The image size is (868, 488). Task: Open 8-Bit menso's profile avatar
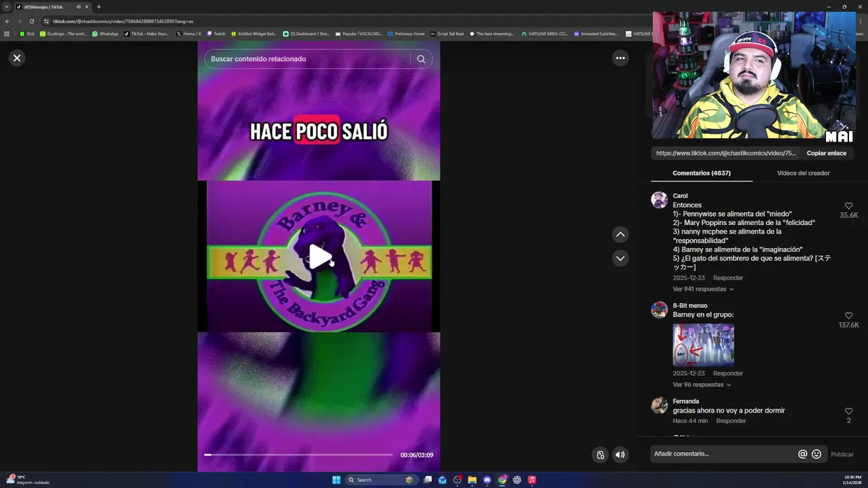coord(659,310)
